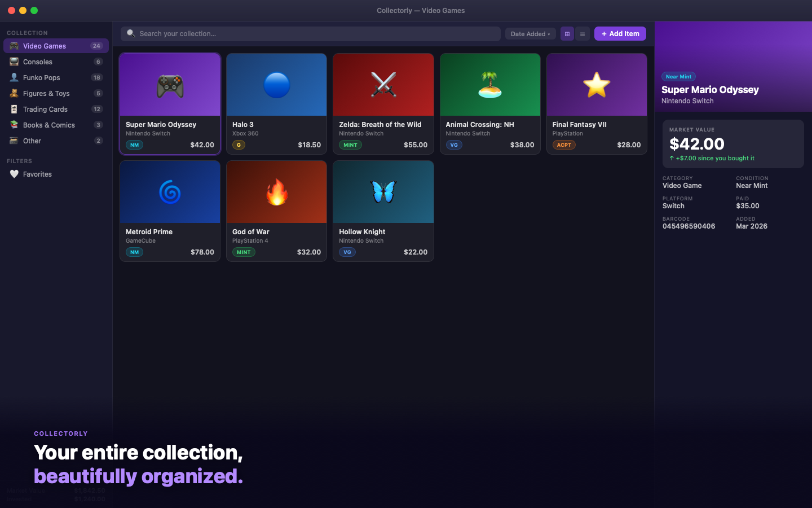812x508 pixels.
Task: Open the Date Added sort dropdown
Action: coord(530,33)
